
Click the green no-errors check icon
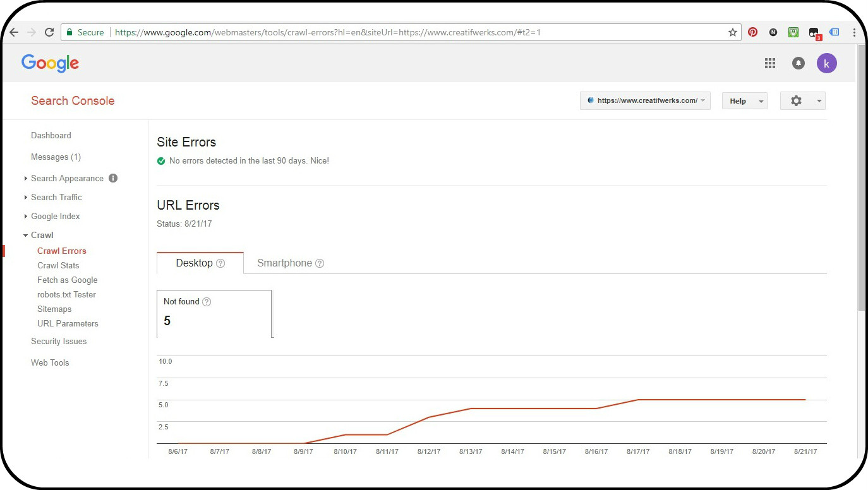pyautogui.click(x=161, y=161)
